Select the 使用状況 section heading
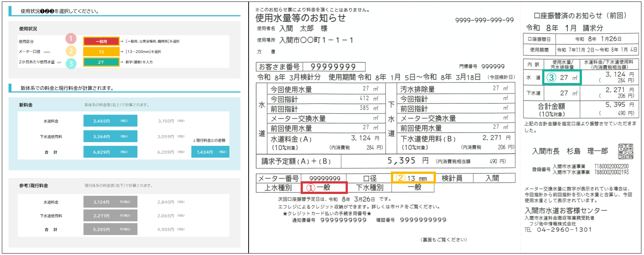This screenshot has width=644, height=255. [x=28, y=29]
